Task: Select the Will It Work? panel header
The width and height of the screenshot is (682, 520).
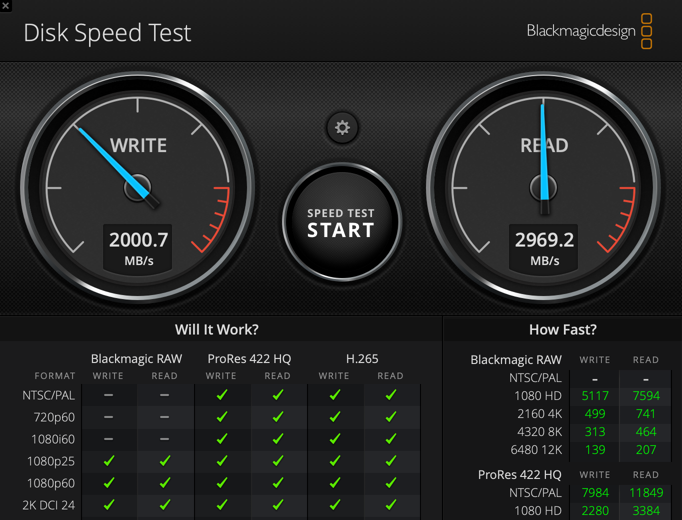Action: tap(217, 330)
